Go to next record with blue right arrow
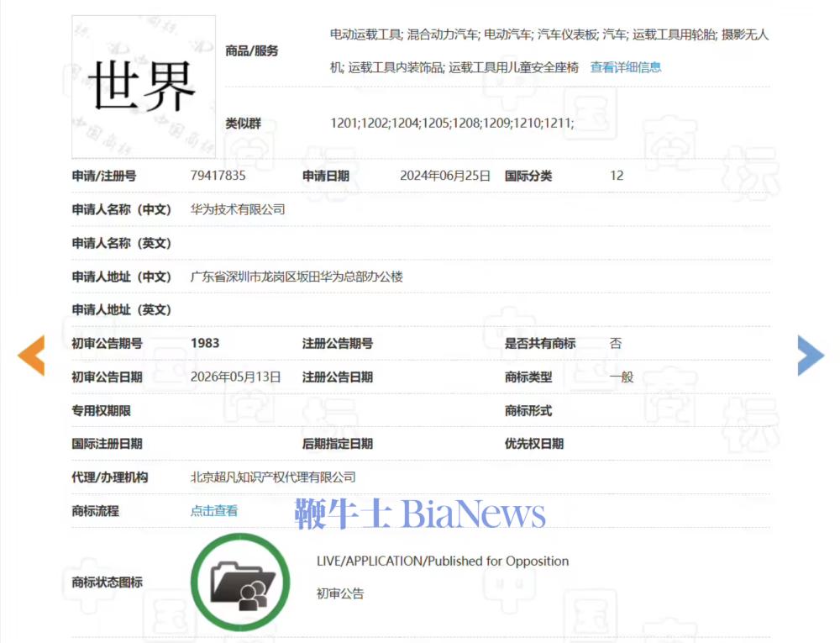 [811, 356]
